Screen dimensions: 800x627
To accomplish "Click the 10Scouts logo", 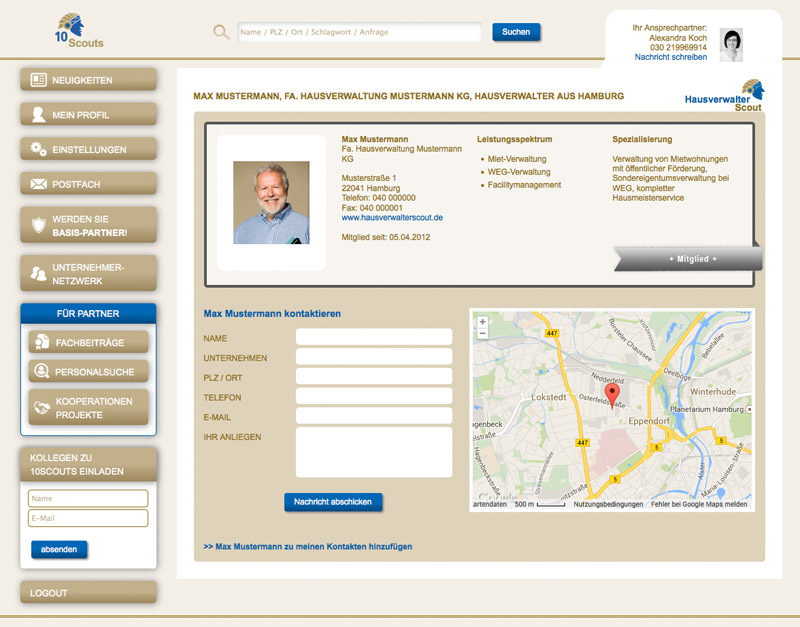I will click(x=80, y=30).
